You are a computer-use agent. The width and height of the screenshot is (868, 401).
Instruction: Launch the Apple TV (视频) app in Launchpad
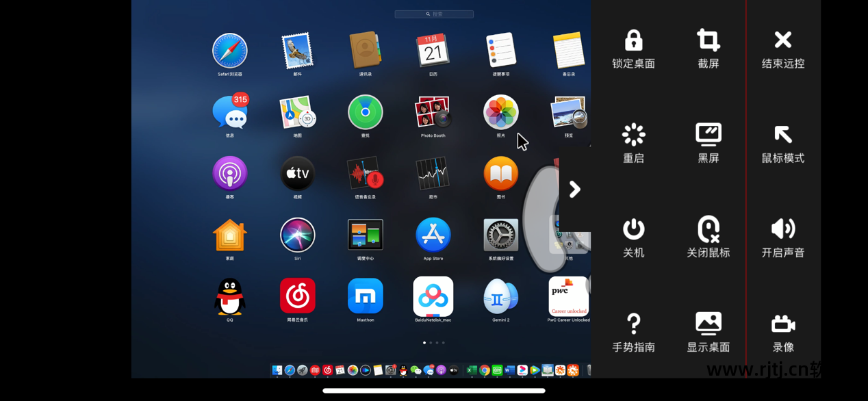(297, 174)
